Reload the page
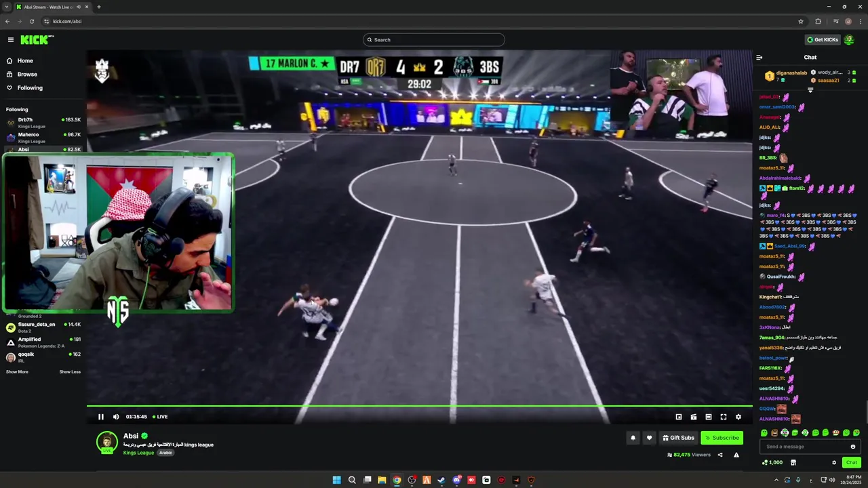The width and height of the screenshot is (868, 488). click(31, 21)
